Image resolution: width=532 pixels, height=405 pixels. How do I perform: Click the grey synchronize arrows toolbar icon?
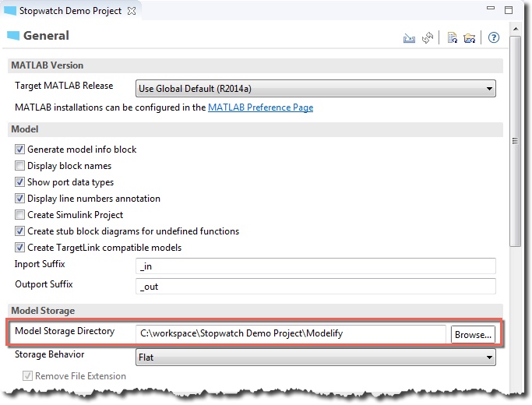point(428,37)
